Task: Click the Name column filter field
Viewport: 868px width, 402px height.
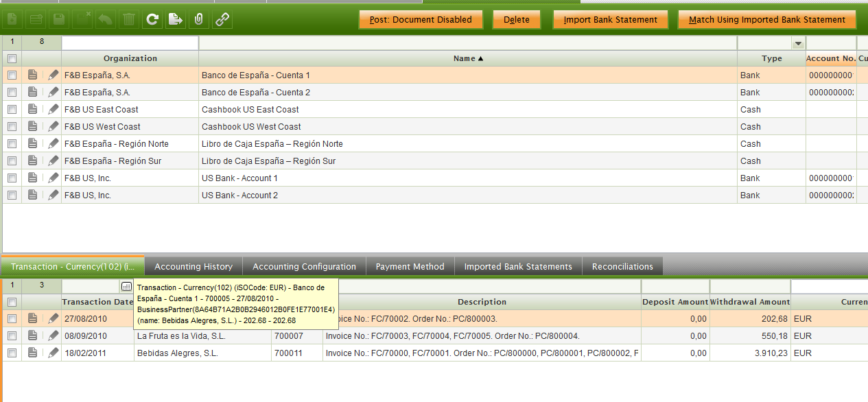Action: [x=468, y=43]
